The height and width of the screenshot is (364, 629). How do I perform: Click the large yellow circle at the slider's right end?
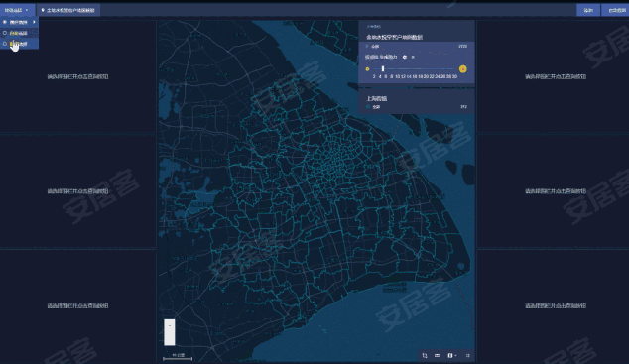coord(463,69)
